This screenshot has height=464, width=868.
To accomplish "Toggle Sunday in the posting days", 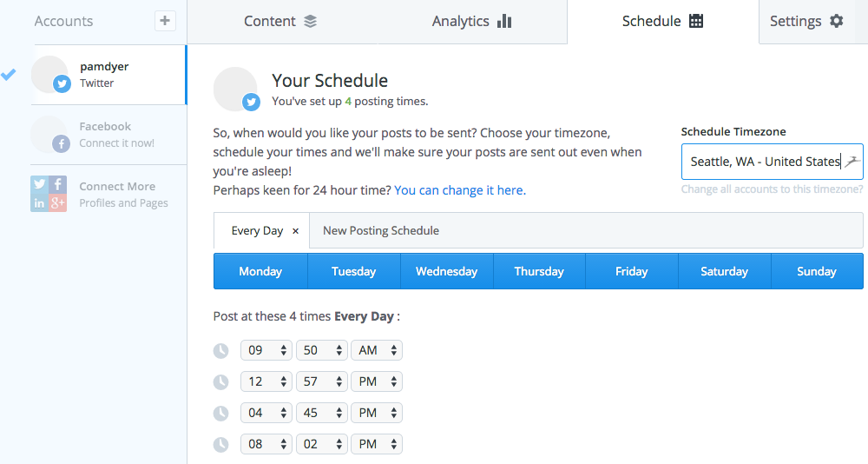I will click(816, 271).
